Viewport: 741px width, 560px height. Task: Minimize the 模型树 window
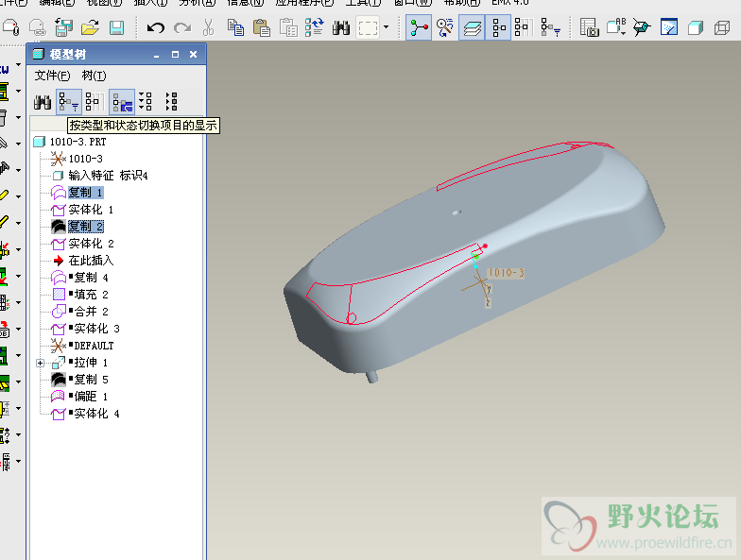click(157, 55)
